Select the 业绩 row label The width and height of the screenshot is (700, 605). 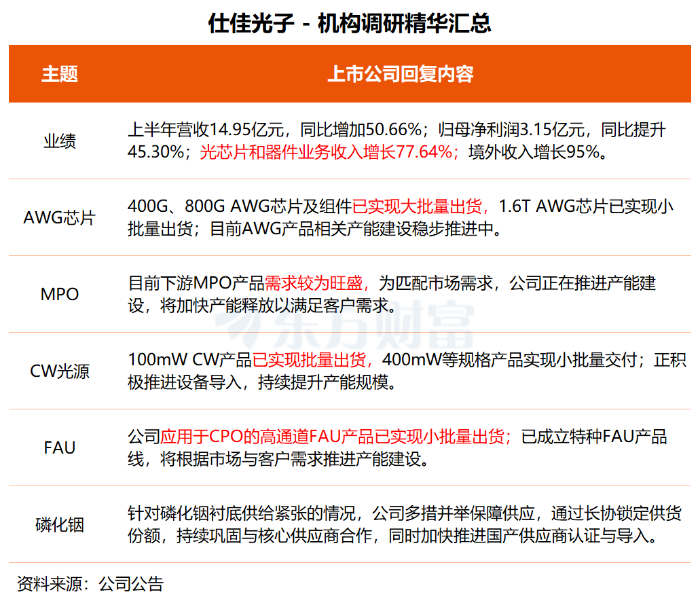click(x=60, y=141)
